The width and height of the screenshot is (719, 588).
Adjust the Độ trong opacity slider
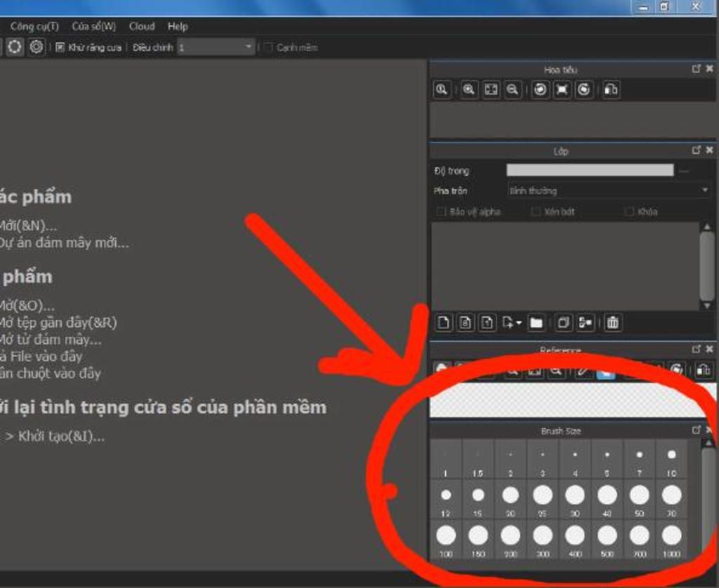[590, 171]
